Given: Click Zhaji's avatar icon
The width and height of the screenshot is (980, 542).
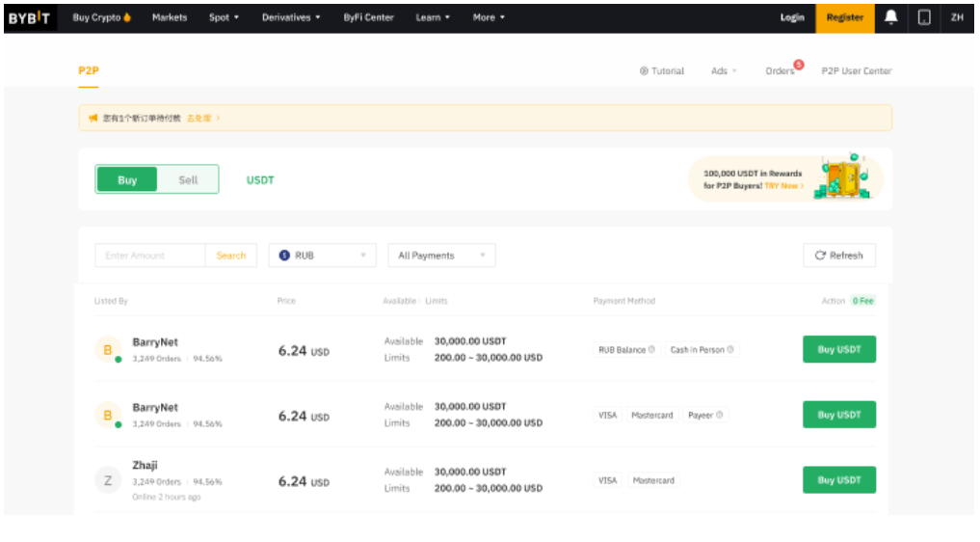Looking at the screenshot, I should tap(107, 480).
